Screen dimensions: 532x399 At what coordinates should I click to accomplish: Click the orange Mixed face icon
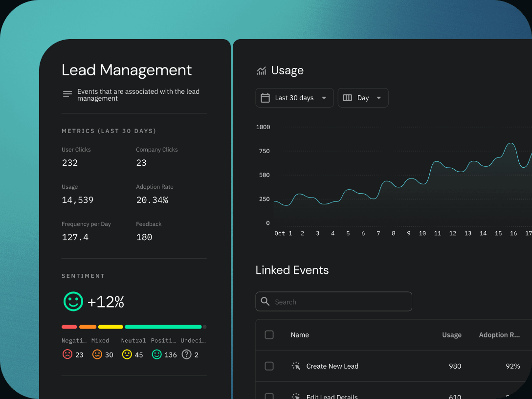coord(97,354)
